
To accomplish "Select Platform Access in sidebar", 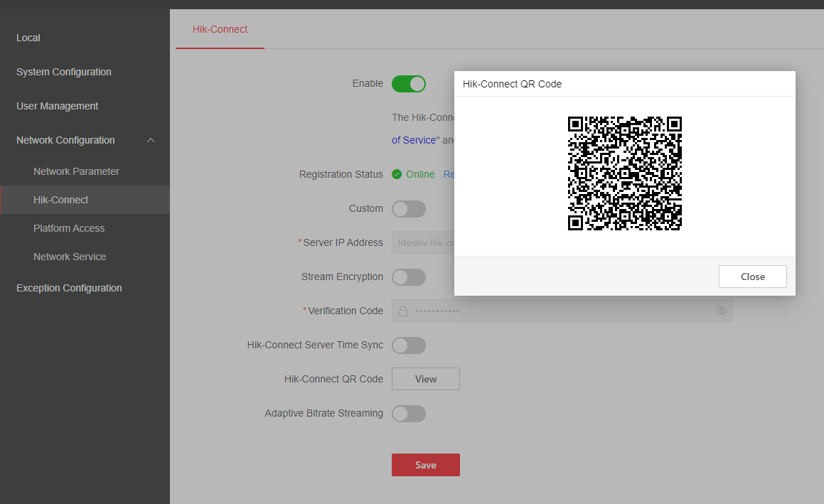I will click(x=69, y=228).
